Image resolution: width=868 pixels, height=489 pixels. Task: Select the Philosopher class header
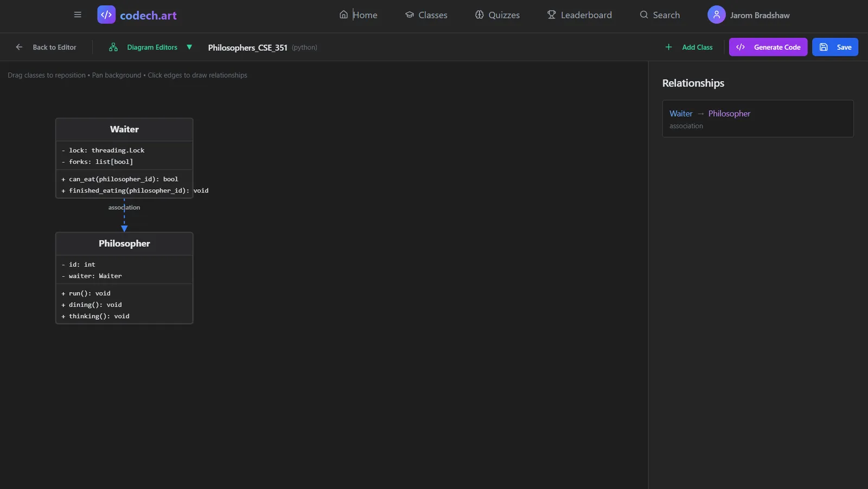(124, 244)
